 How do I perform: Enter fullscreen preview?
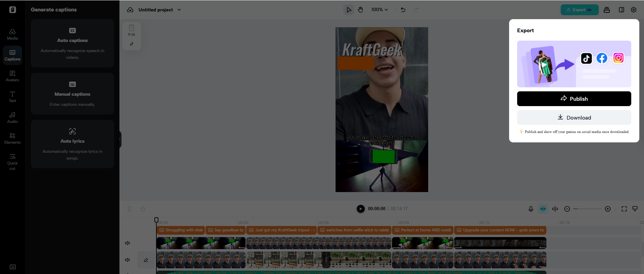tap(624, 209)
